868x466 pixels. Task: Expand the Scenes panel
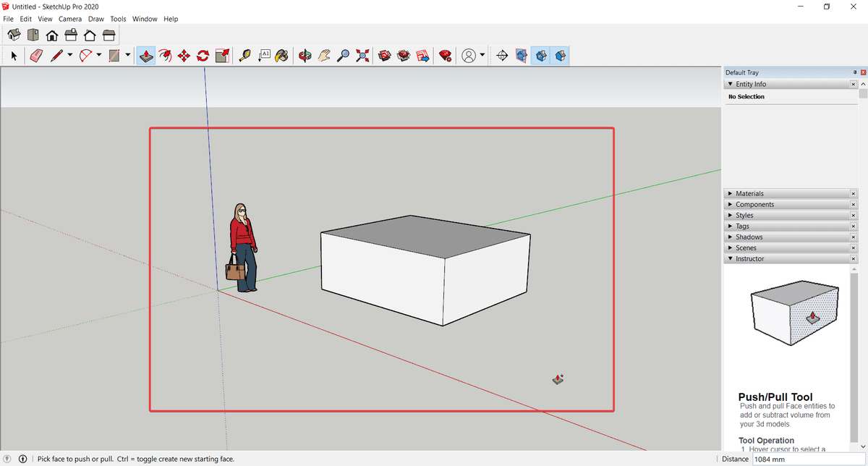(730, 247)
